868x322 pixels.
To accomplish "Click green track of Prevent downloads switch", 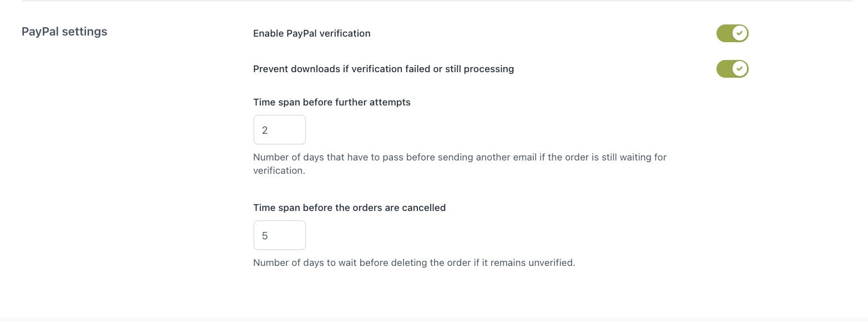I will (724, 69).
